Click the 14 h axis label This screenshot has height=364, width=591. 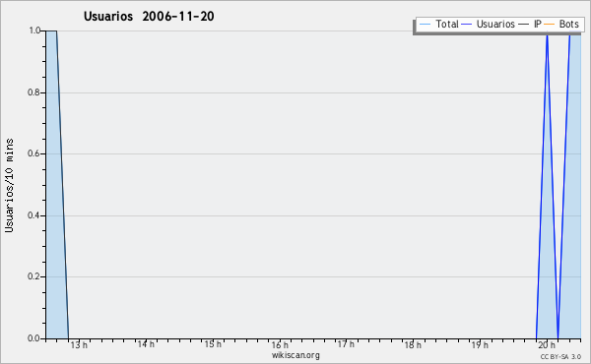click(146, 344)
